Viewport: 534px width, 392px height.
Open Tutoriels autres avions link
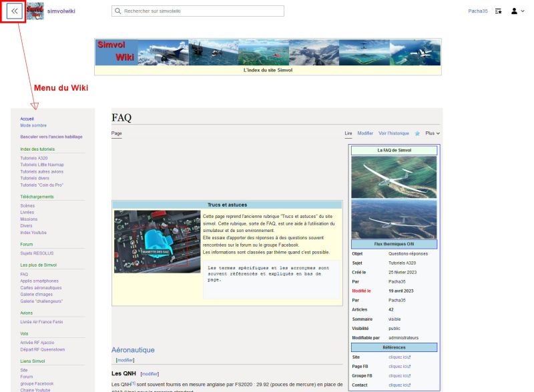point(42,171)
